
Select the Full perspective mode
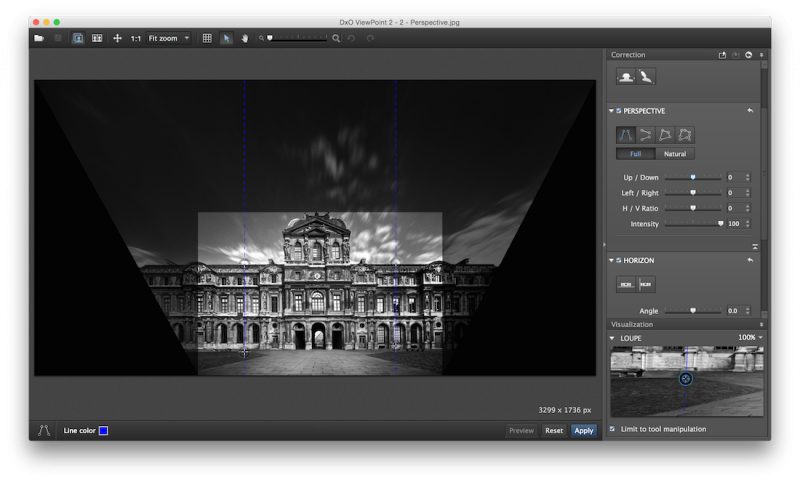pos(635,154)
